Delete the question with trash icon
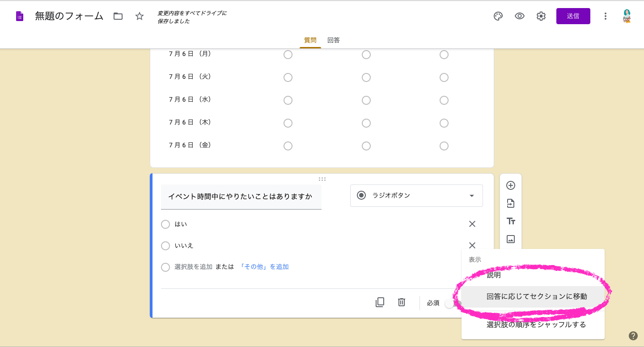This screenshot has width=644, height=347. [402, 302]
